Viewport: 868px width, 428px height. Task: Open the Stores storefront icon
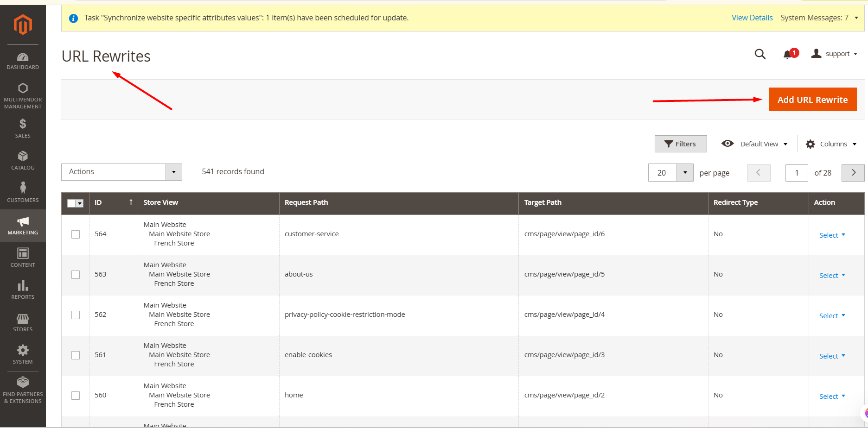[x=23, y=319]
